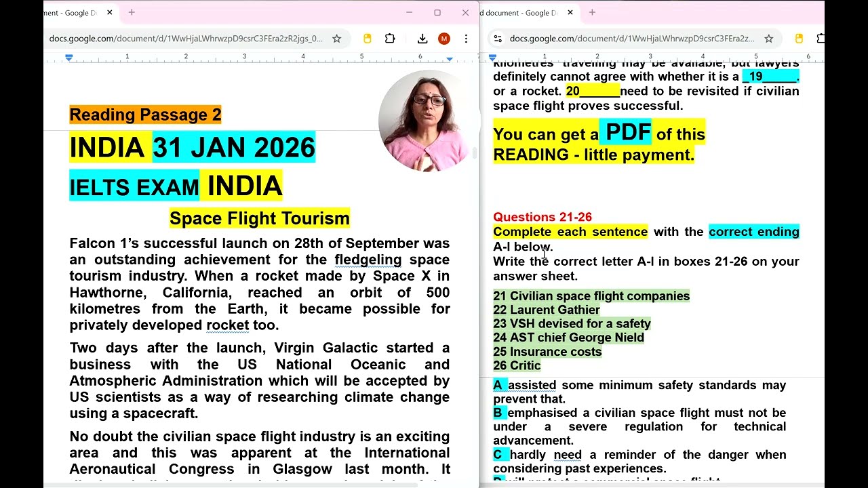Screen dimensions: 868x488
Task: Click the 'Space Flight Tourism' heading
Action: [260, 218]
